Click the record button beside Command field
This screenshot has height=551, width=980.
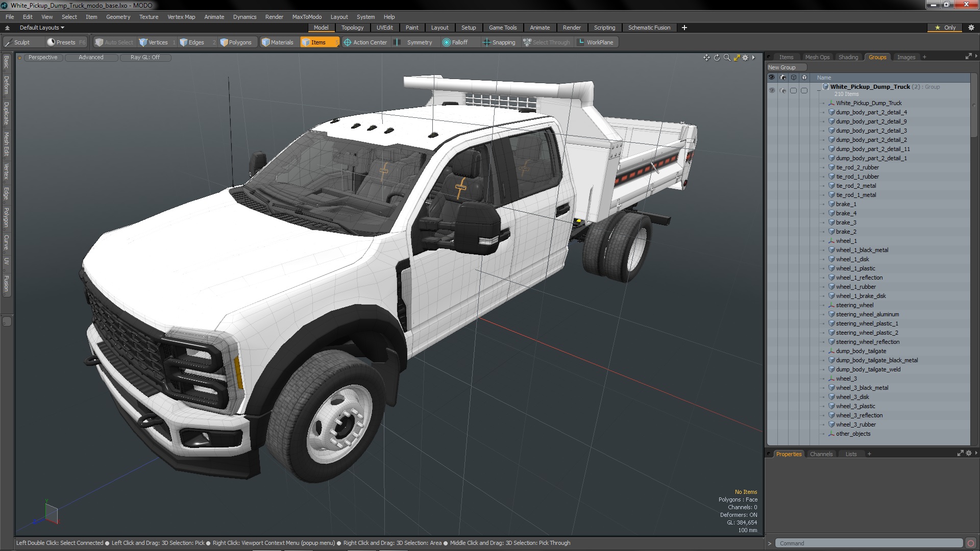click(x=971, y=543)
